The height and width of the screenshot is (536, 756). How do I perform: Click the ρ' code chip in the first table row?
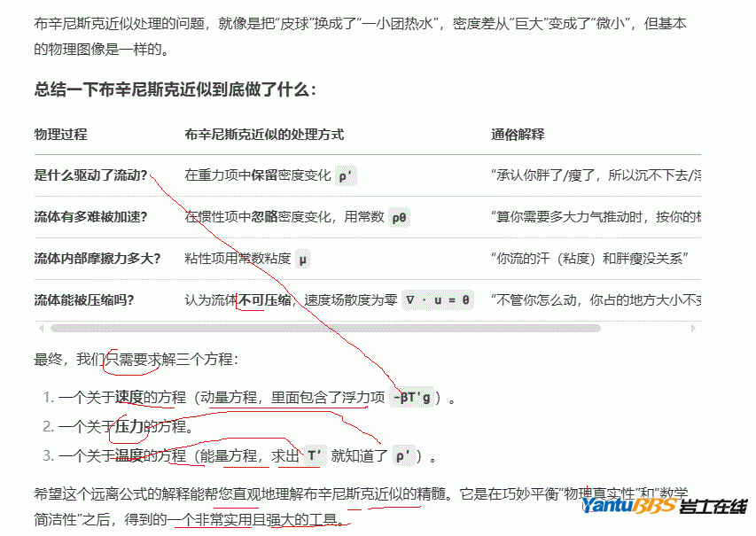(346, 175)
